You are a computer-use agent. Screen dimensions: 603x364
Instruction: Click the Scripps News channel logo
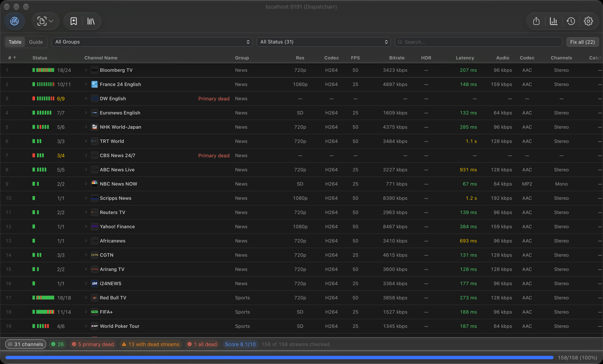click(x=94, y=198)
